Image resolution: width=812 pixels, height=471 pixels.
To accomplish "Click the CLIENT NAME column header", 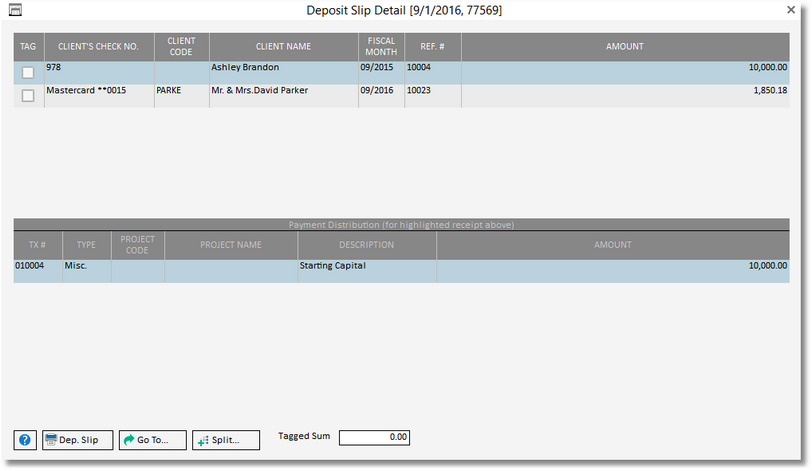I will pyautogui.click(x=284, y=47).
